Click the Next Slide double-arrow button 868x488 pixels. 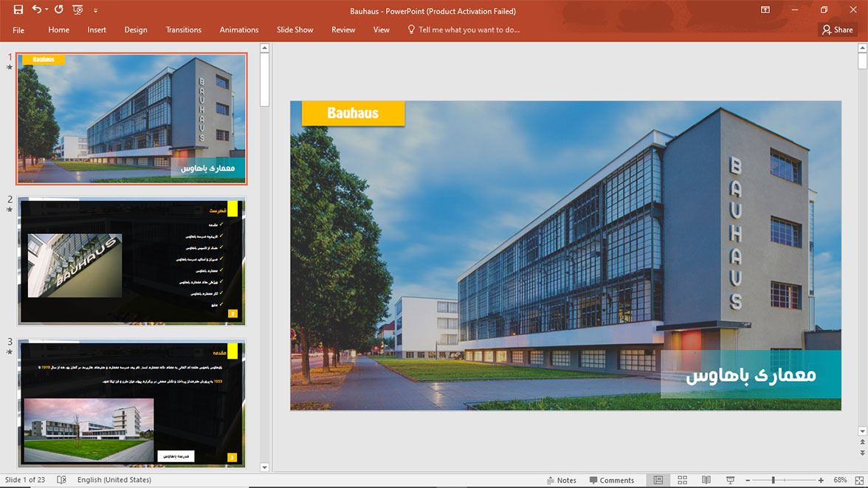pyautogui.click(x=862, y=453)
